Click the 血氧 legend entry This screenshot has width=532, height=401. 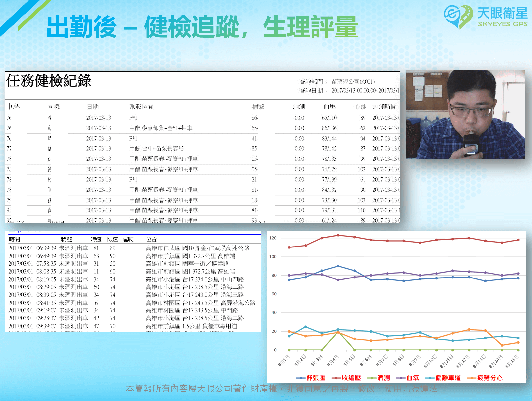(412, 378)
